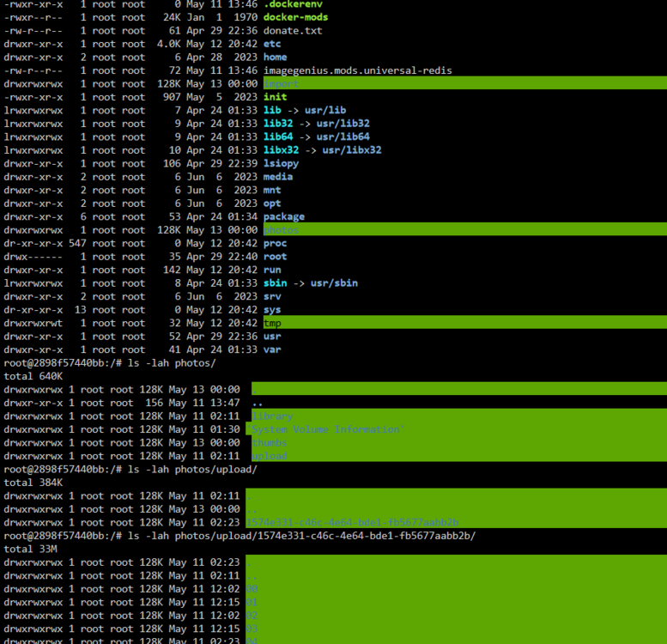Select the init executable name
The image size is (667, 644).
275,97
